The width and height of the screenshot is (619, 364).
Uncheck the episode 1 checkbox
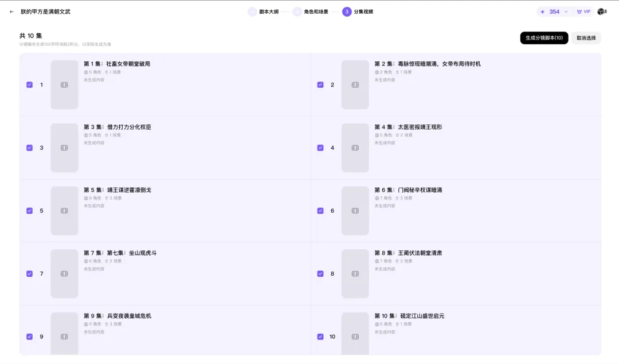29,85
